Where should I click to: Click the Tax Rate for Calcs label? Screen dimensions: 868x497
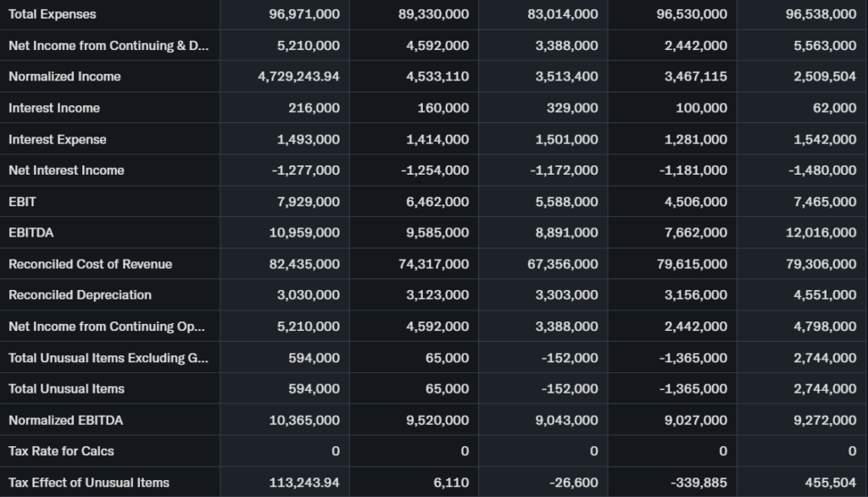pos(61,451)
